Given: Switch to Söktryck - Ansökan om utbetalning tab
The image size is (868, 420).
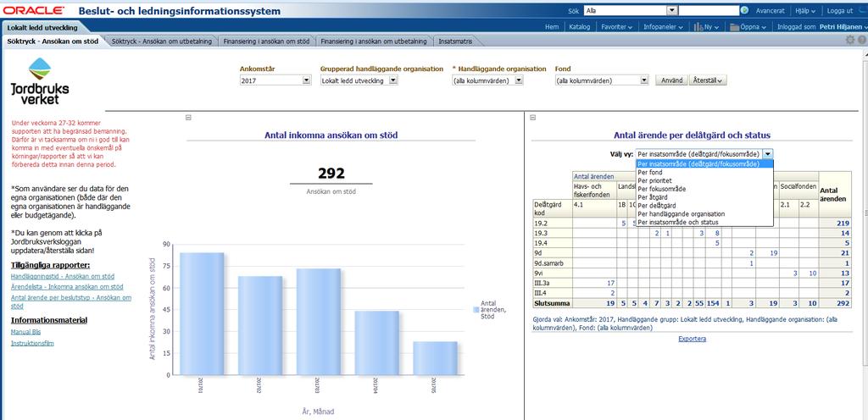Looking at the screenshot, I should tap(162, 41).
